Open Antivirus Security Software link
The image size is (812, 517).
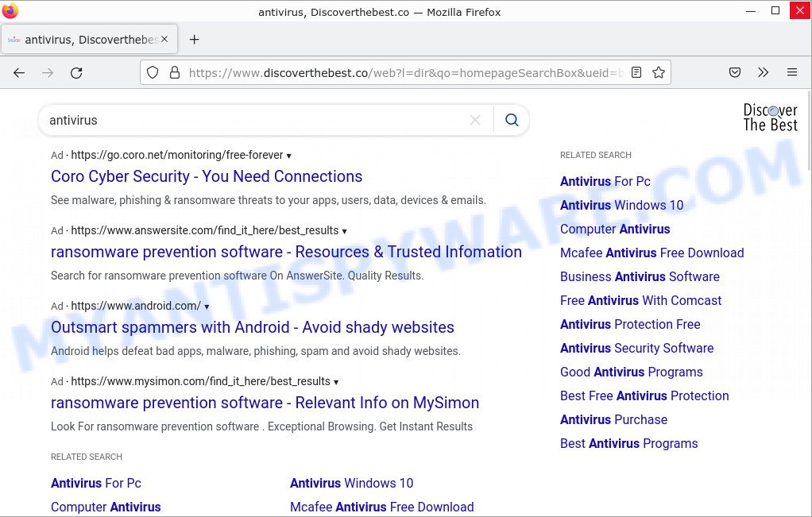[637, 349]
